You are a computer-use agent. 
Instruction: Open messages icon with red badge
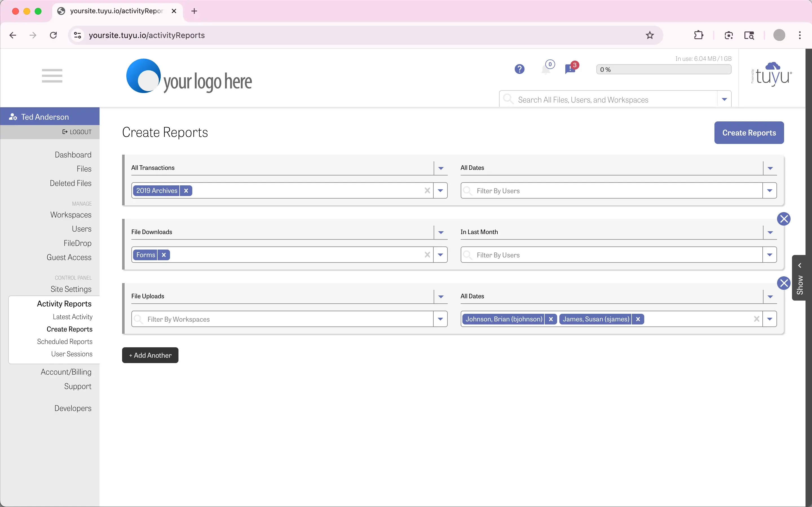point(570,69)
